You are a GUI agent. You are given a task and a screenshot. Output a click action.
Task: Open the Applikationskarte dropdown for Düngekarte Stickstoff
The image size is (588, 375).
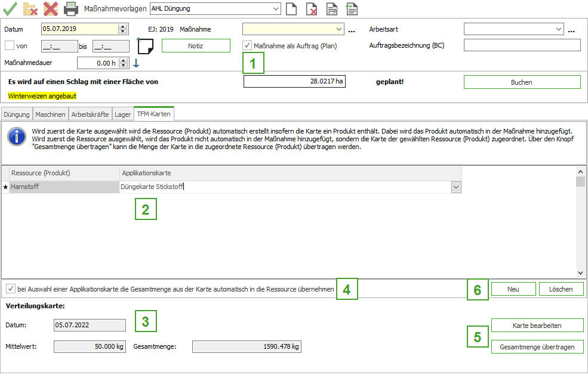point(456,187)
